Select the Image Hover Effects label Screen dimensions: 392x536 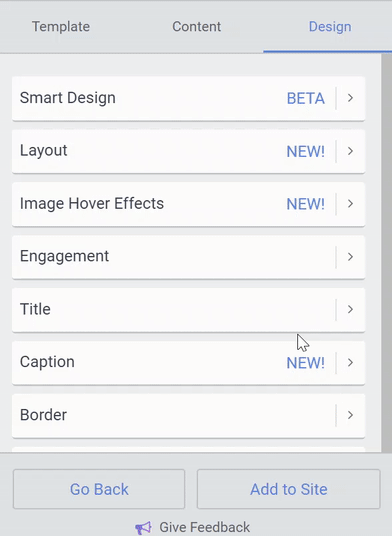(x=92, y=204)
